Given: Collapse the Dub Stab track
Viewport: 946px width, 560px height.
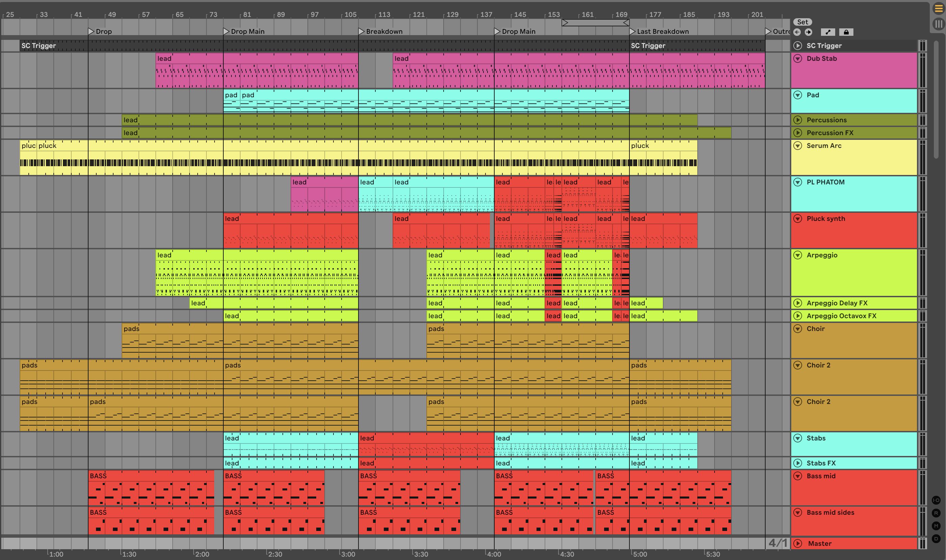Looking at the screenshot, I should pyautogui.click(x=798, y=58).
